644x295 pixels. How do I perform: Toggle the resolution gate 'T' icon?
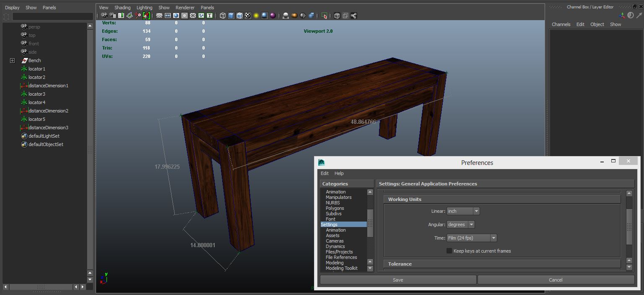pyautogui.click(x=210, y=16)
